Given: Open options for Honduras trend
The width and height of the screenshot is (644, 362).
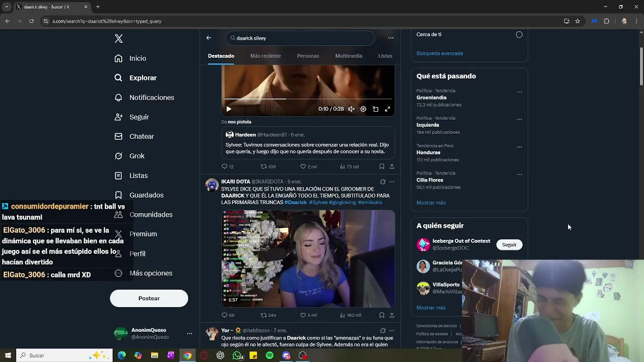Looking at the screenshot, I should pyautogui.click(x=519, y=147).
